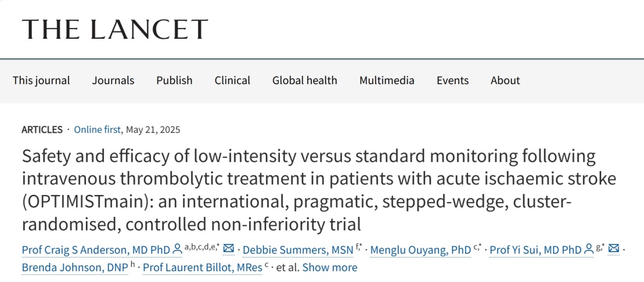Open Craig S Anderson's profile icon

[x=178, y=249]
